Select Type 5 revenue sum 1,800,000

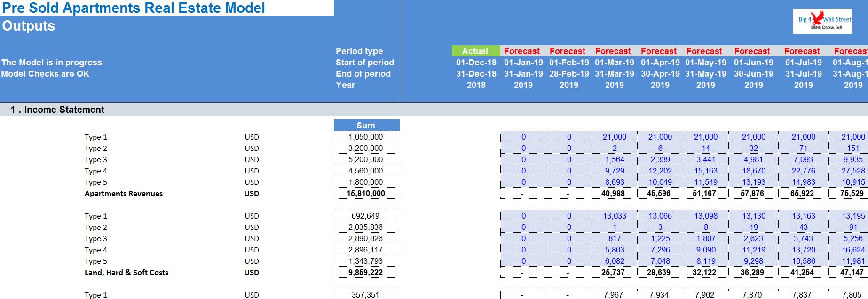[x=366, y=182]
